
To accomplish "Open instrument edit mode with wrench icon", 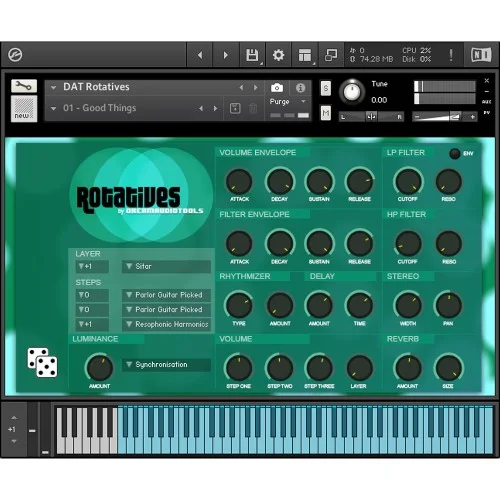I will pyautogui.click(x=24, y=86).
